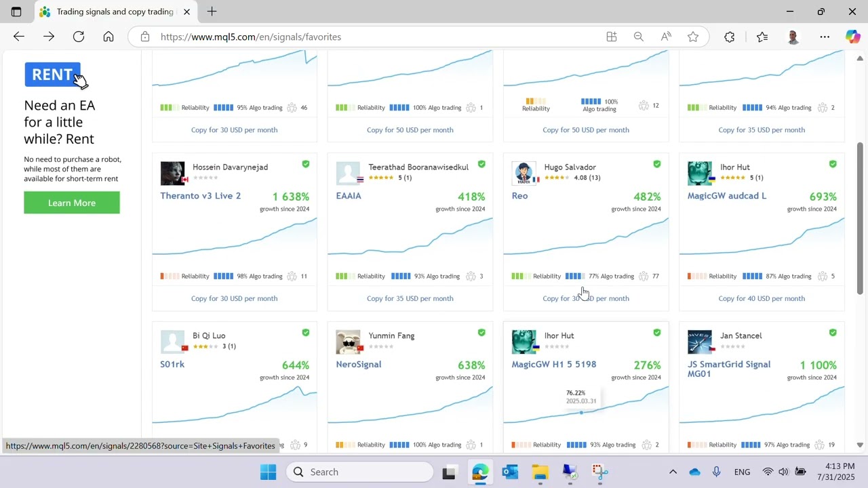
Task: Click the scrollbar down arrow
Action: pos(860,445)
